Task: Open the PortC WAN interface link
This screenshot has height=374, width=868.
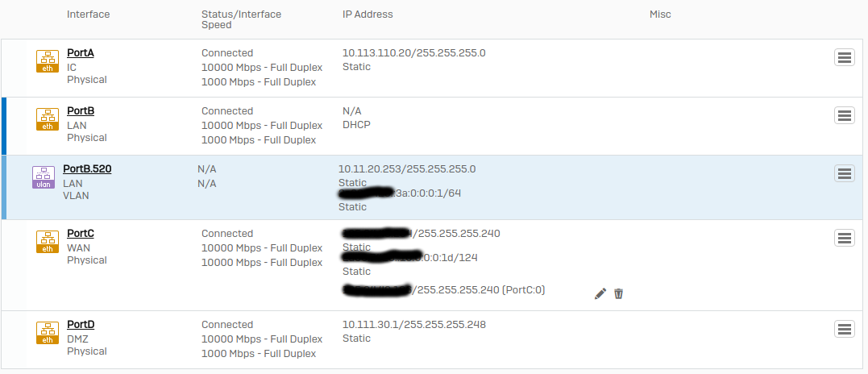Action: pos(81,234)
